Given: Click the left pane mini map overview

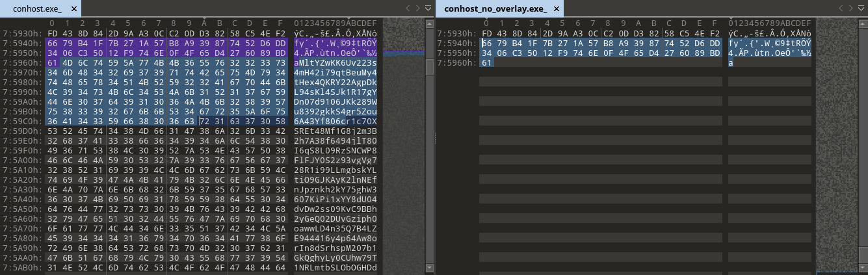Looking at the screenshot, I should tap(402, 130).
